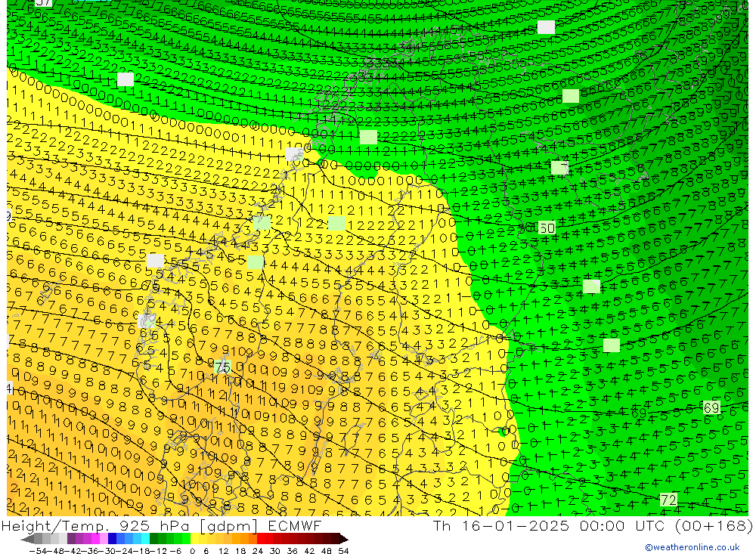
Task: Click the legend value 12
Action: tap(224, 551)
